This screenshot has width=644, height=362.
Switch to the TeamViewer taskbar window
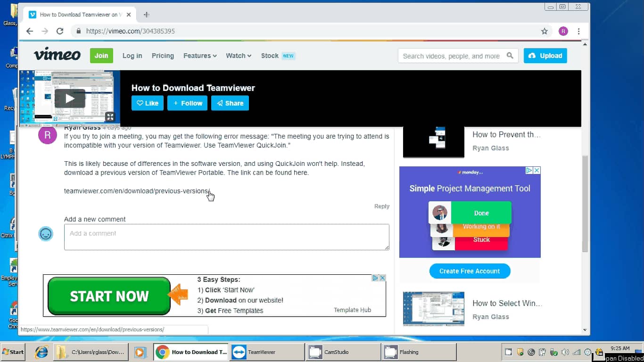point(267,352)
